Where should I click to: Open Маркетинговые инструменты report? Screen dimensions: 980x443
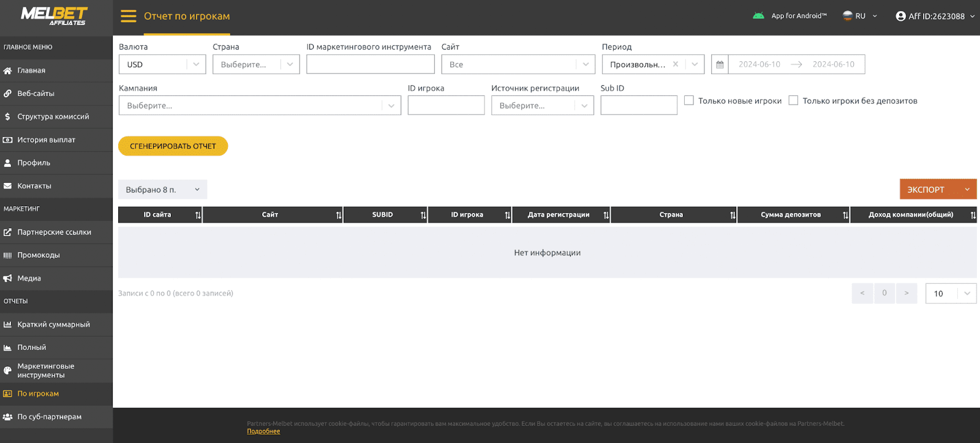pyautogui.click(x=56, y=371)
